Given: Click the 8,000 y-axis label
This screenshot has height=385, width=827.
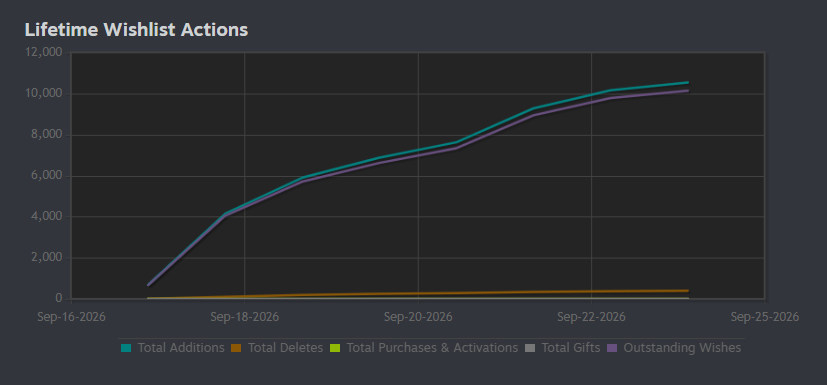Looking at the screenshot, I should (46, 134).
